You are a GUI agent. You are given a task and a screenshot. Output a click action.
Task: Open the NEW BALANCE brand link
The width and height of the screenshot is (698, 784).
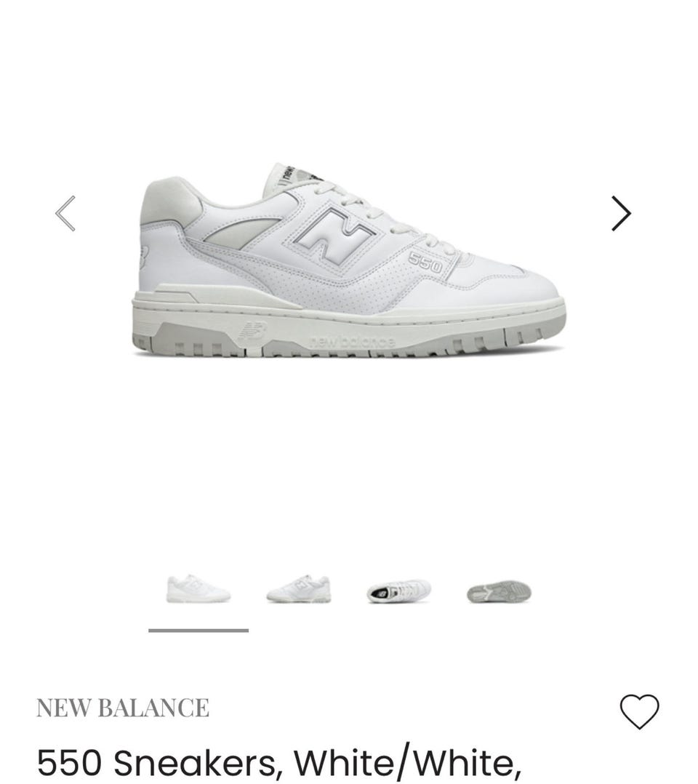coord(123,708)
